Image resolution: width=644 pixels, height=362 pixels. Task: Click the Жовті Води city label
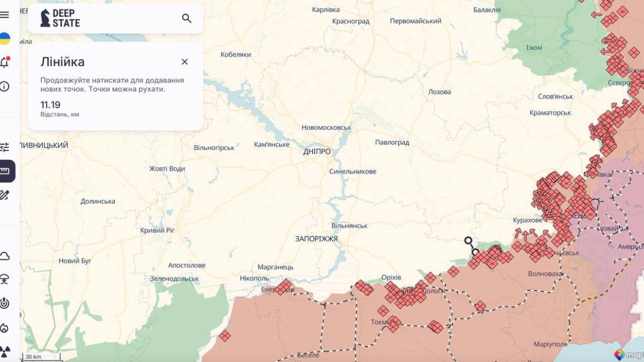coord(167,168)
